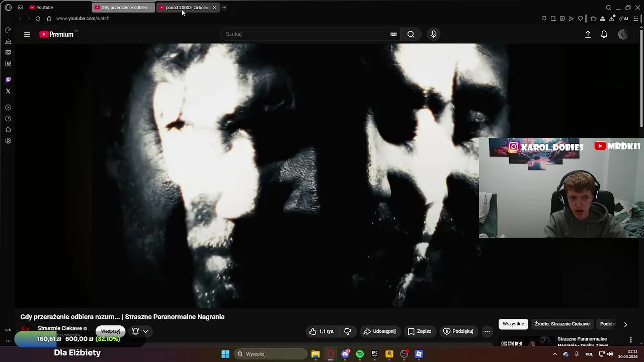Open the recommended 'Straszne Paranormalne' video thumbnail
Screen dimensions: 644x362
coord(526,342)
